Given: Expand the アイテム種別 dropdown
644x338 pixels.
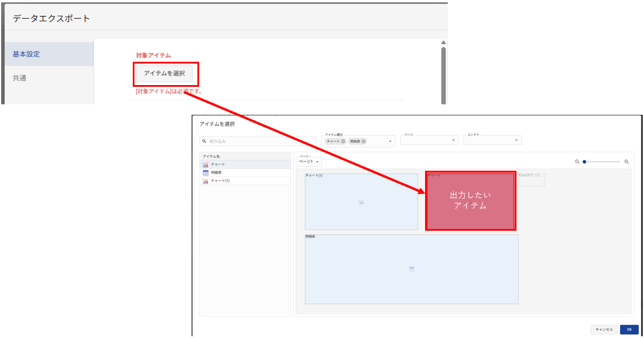Looking at the screenshot, I should (x=390, y=142).
